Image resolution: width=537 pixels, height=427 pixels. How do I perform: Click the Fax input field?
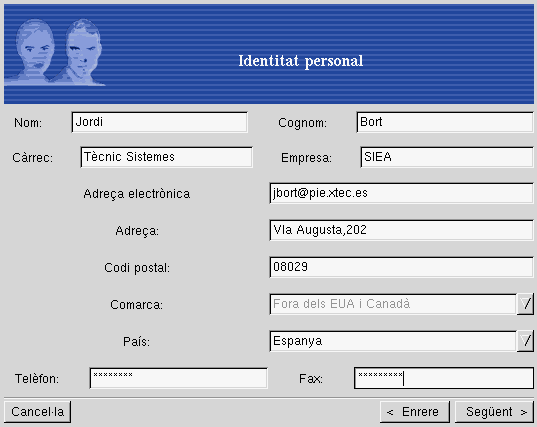point(444,378)
